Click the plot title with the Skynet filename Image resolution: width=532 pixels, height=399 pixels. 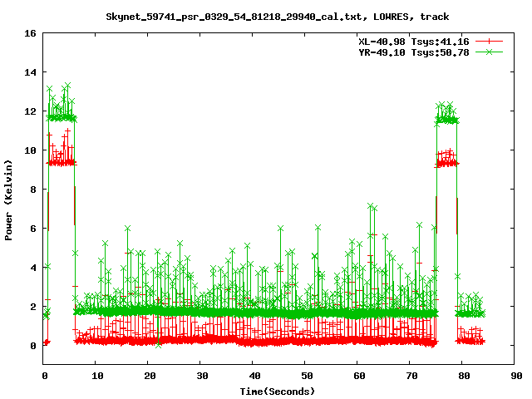(278, 17)
